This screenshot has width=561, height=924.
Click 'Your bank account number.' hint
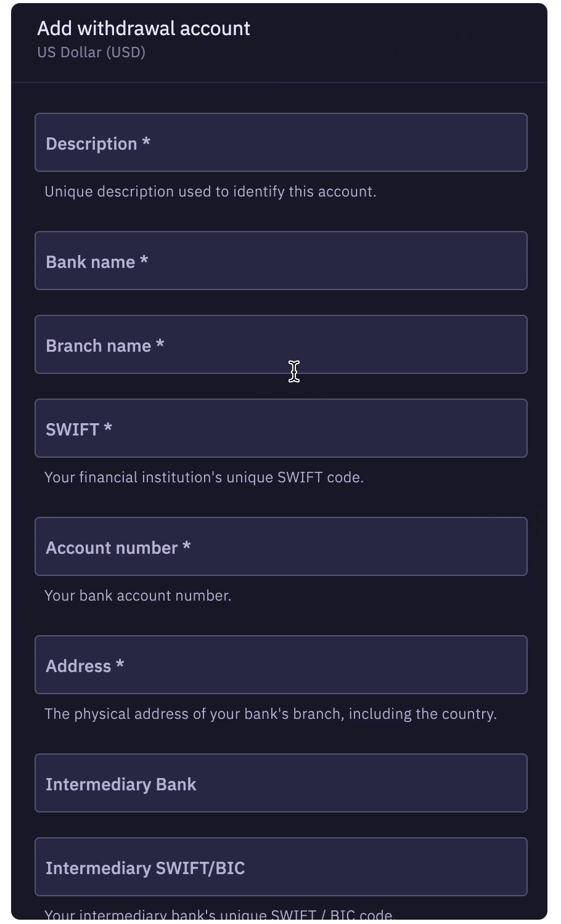pyautogui.click(x=138, y=596)
